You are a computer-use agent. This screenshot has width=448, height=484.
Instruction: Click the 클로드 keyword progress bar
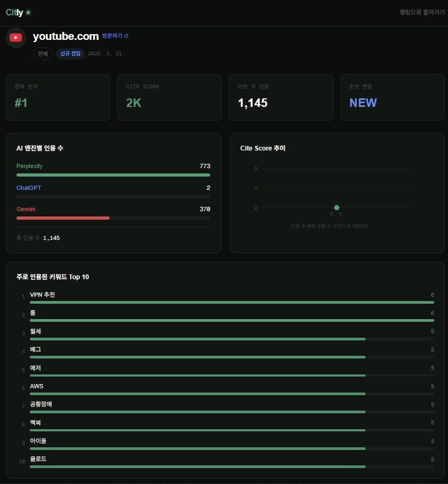(x=232, y=467)
